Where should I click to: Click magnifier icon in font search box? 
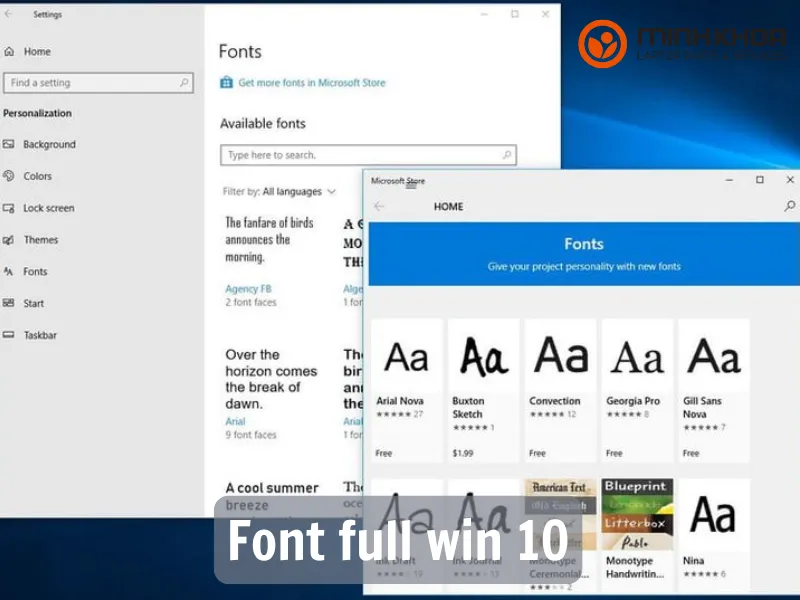point(507,155)
